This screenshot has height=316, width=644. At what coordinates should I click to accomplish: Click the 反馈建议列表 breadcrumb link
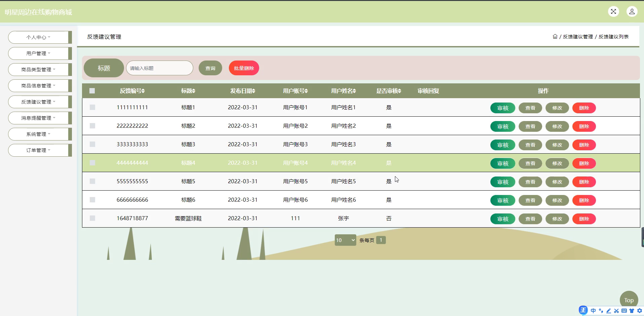(613, 37)
